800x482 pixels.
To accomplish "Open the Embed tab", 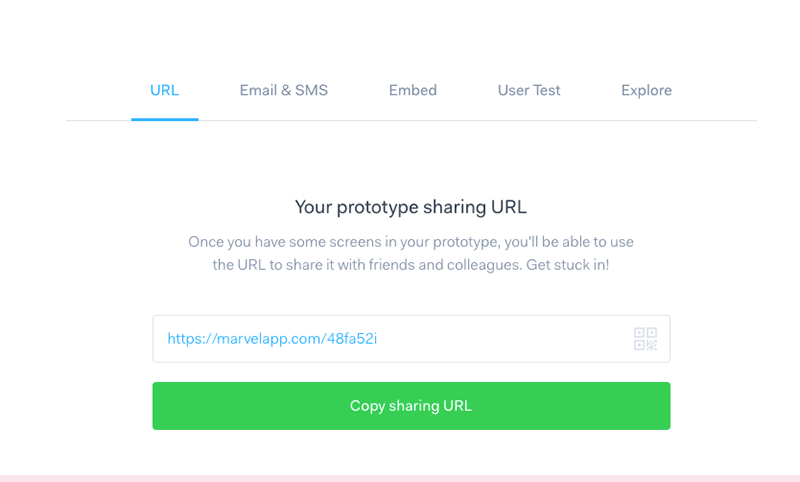I will point(413,90).
